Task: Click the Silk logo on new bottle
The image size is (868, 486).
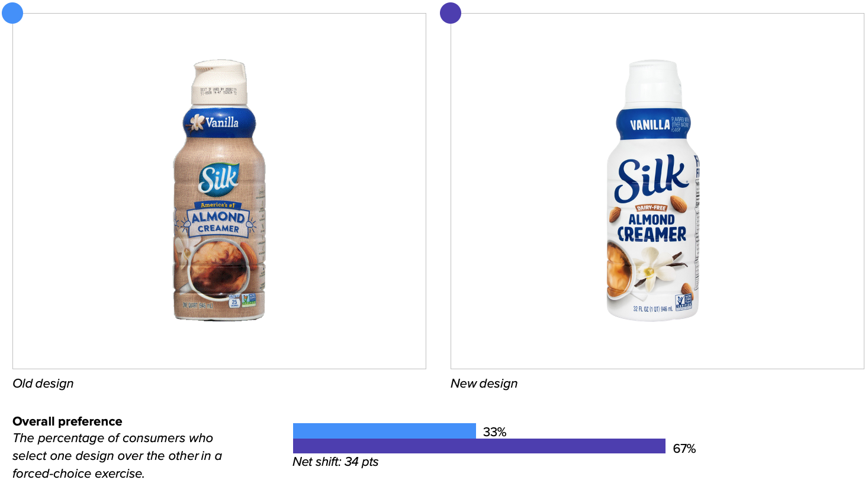Action: pos(652,178)
